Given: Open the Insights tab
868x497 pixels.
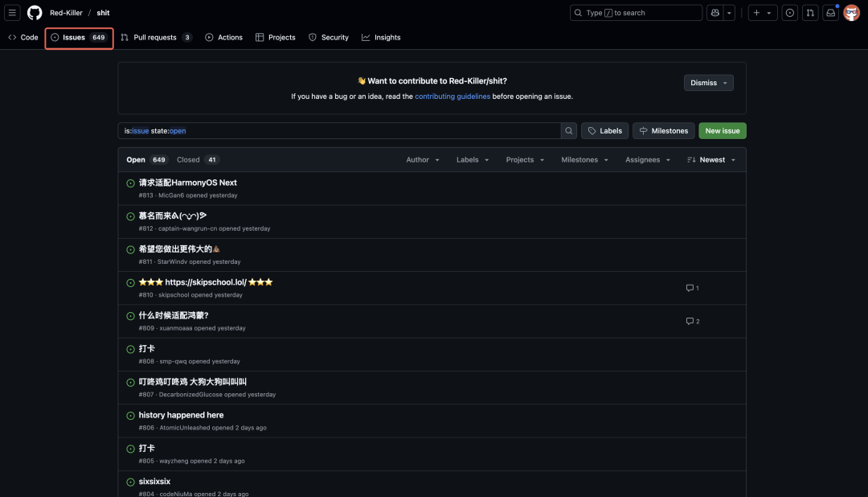Looking at the screenshot, I should click(x=381, y=38).
